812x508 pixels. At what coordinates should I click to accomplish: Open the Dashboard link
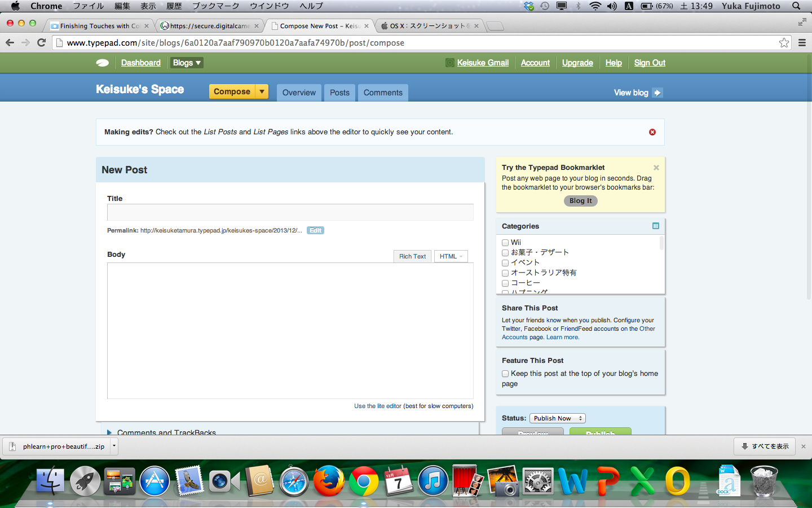(x=141, y=63)
